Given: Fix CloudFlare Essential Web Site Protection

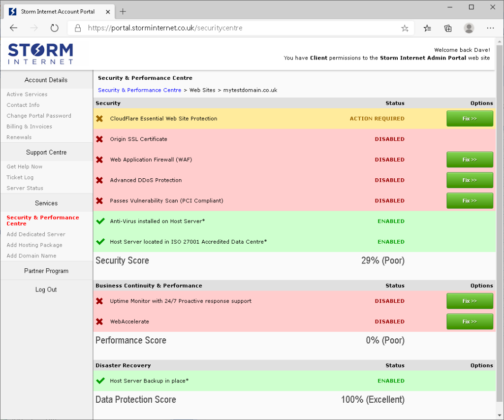Looking at the screenshot, I should coord(470,119).
